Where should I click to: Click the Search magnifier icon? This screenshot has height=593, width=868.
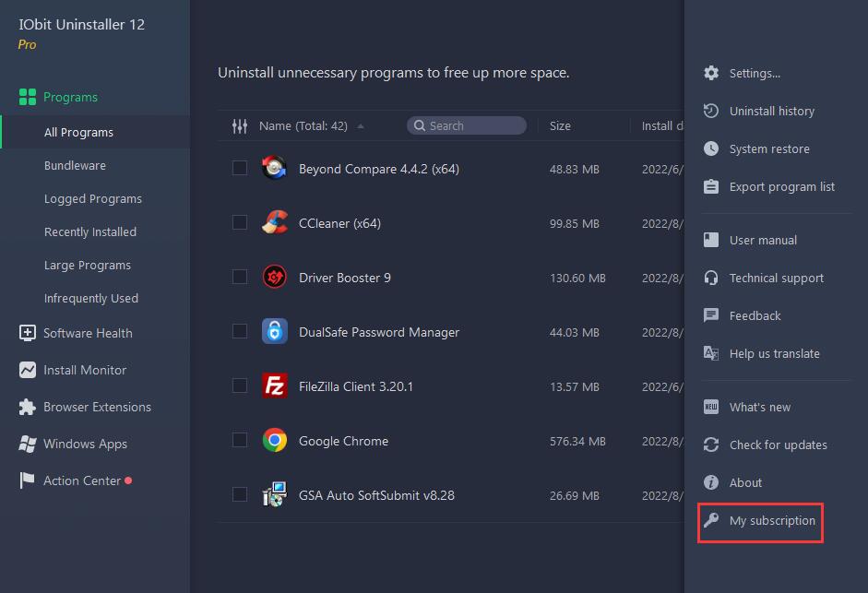420,125
